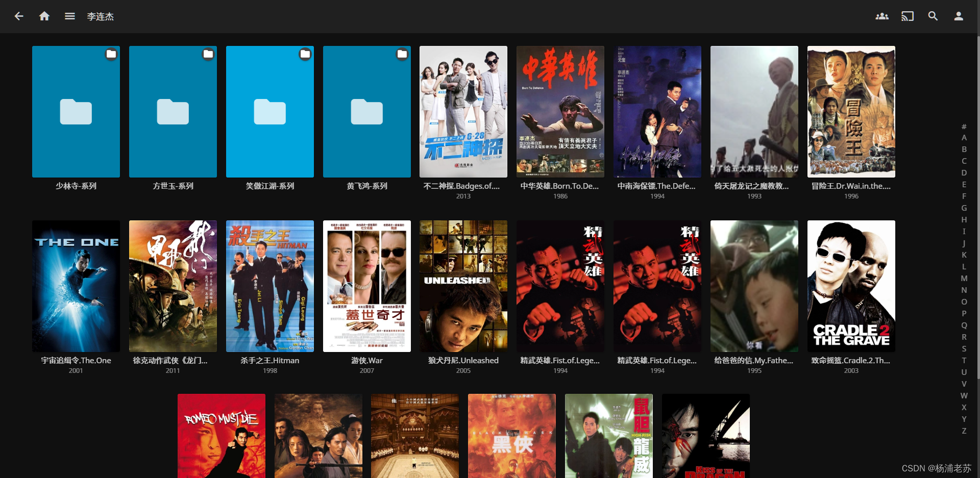Image resolution: width=980 pixels, height=478 pixels.
Task: Open the 杀手之王 Hitman poster
Action: [x=270, y=286]
